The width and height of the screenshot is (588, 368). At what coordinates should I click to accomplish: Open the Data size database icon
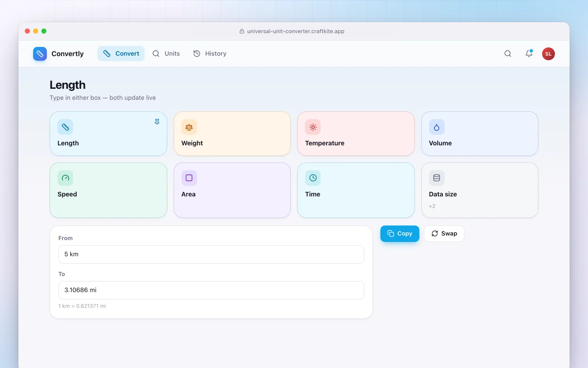436,178
